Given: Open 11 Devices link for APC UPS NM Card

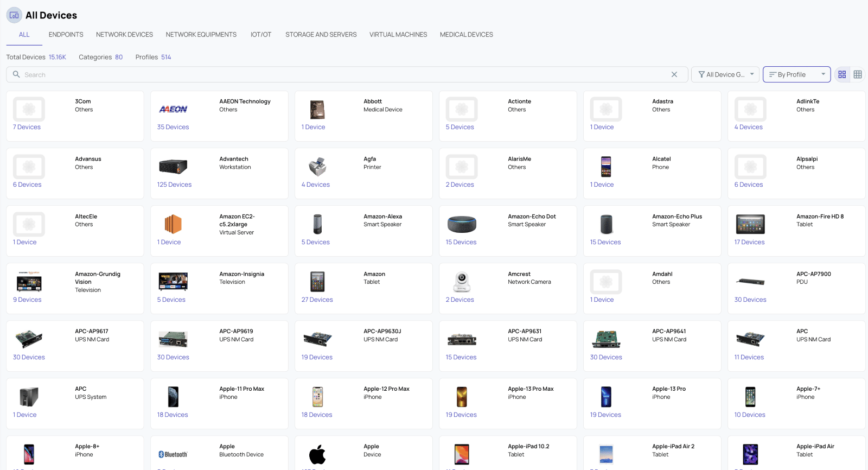Looking at the screenshot, I should 749,357.
